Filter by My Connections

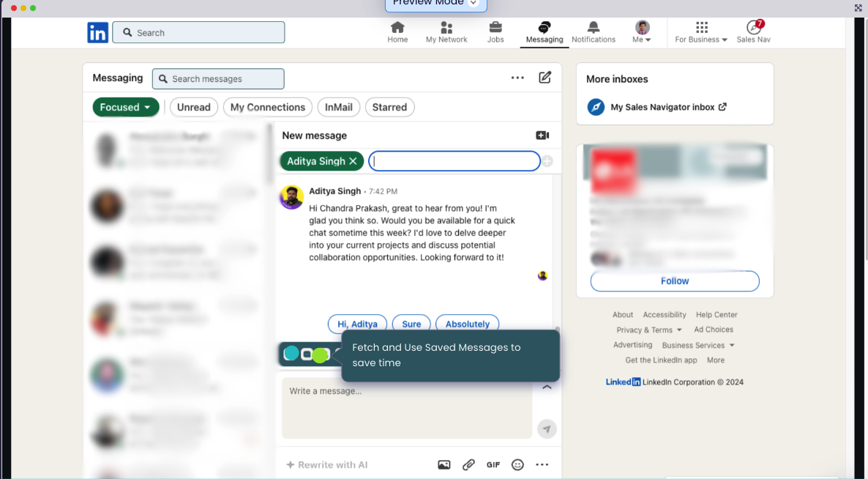pyautogui.click(x=268, y=108)
